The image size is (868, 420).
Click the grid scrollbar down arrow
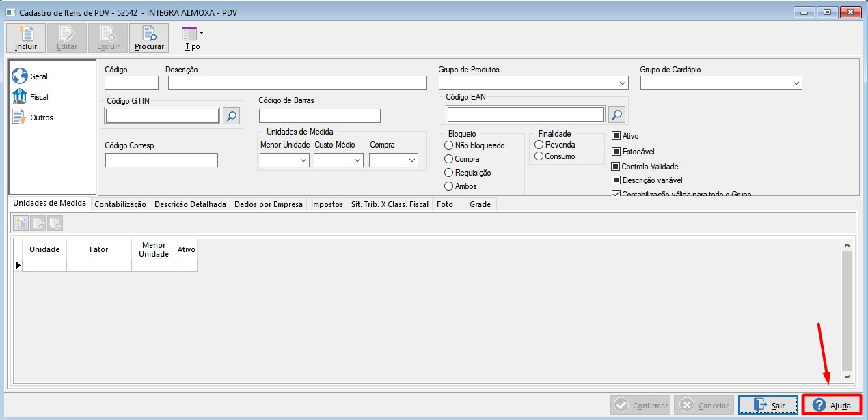tap(847, 376)
